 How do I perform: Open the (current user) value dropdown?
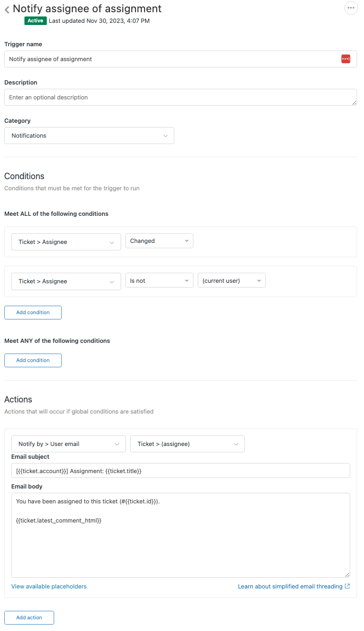point(231,280)
